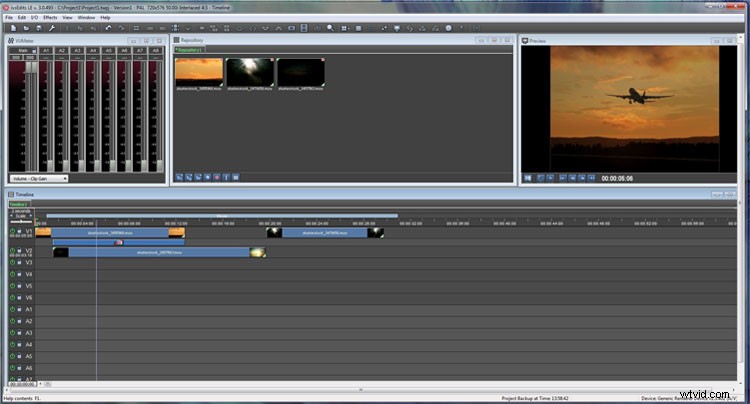Open a project with the folder icon
The height and width of the screenshot is (404, 750).
click(26, 28)
